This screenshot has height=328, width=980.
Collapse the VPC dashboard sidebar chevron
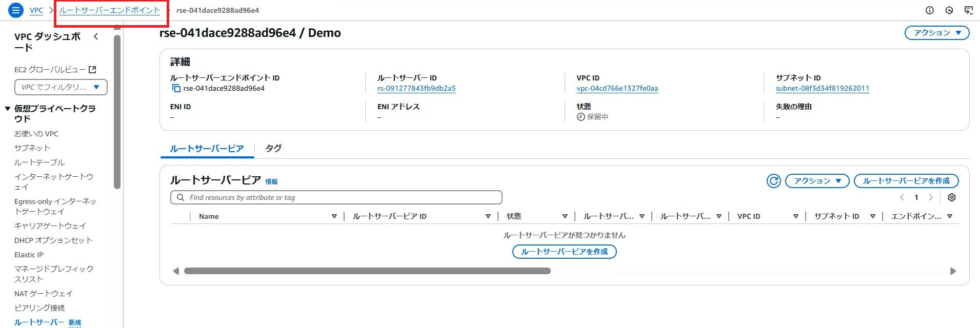click(96, 36)
